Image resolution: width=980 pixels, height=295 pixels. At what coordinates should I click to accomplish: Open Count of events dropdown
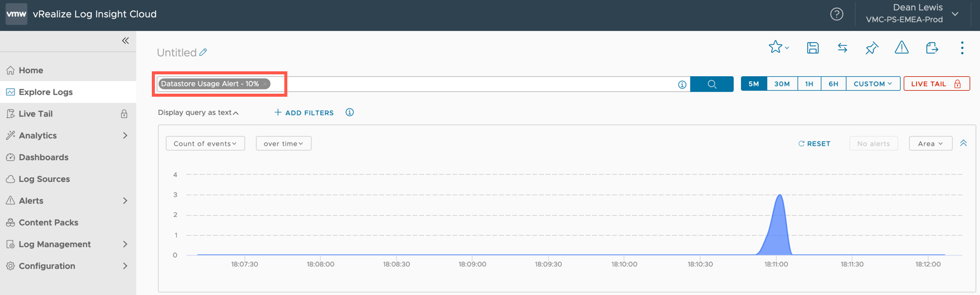(x=205, y=143)
